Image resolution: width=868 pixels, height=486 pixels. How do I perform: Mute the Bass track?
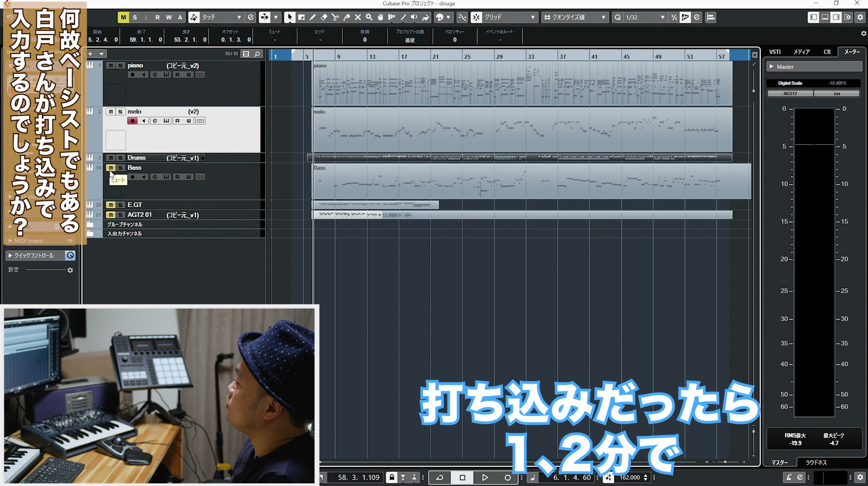click(111, 168)
